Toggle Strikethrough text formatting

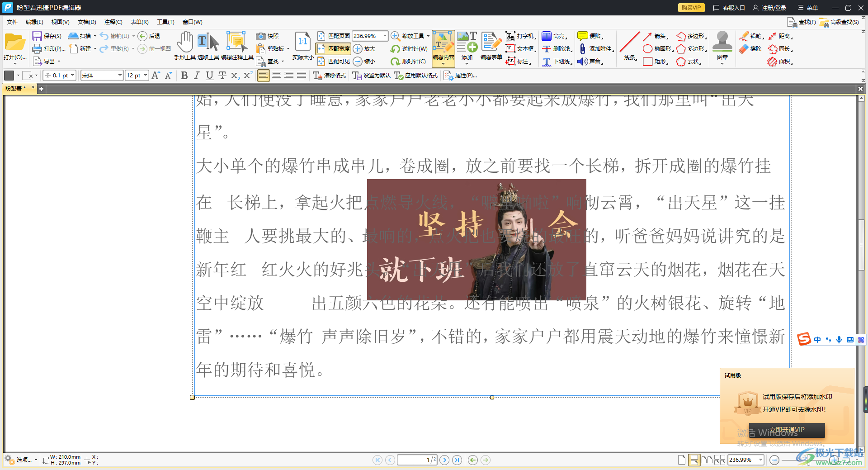click(x=222, y=76)
